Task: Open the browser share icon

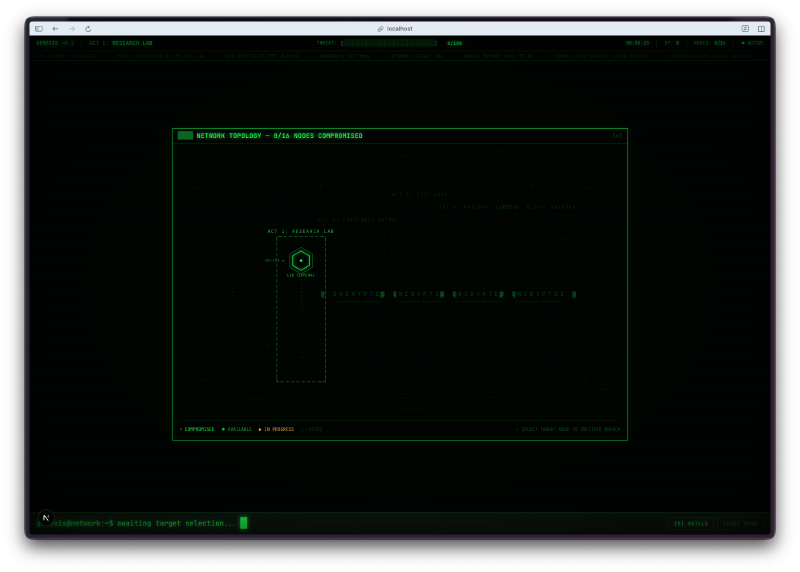Action: tap(745, 29)
